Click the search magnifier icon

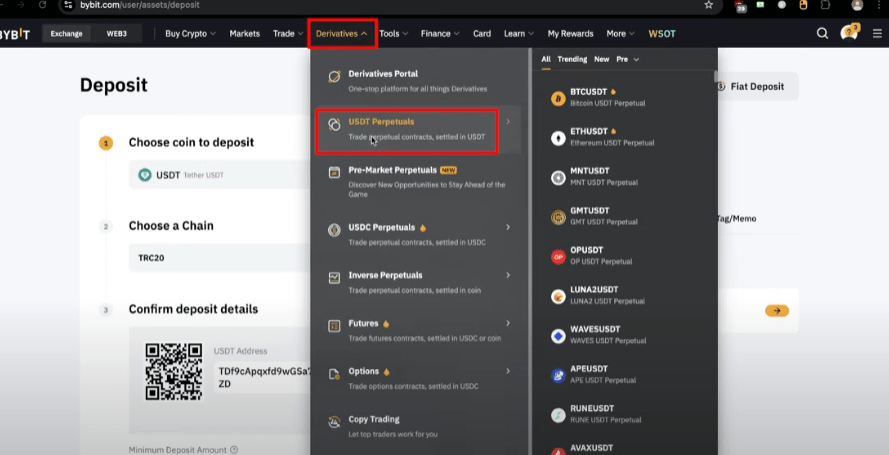click(822, 33)
